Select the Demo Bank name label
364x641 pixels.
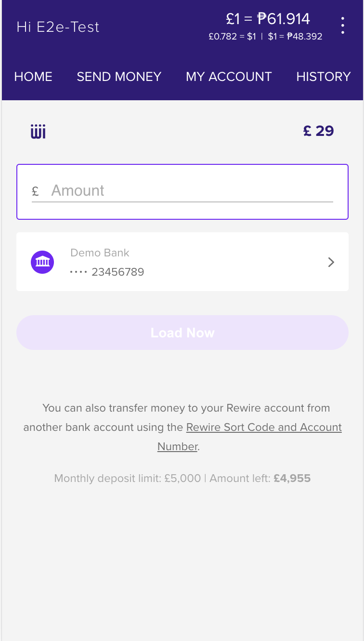tap(100, 253)
